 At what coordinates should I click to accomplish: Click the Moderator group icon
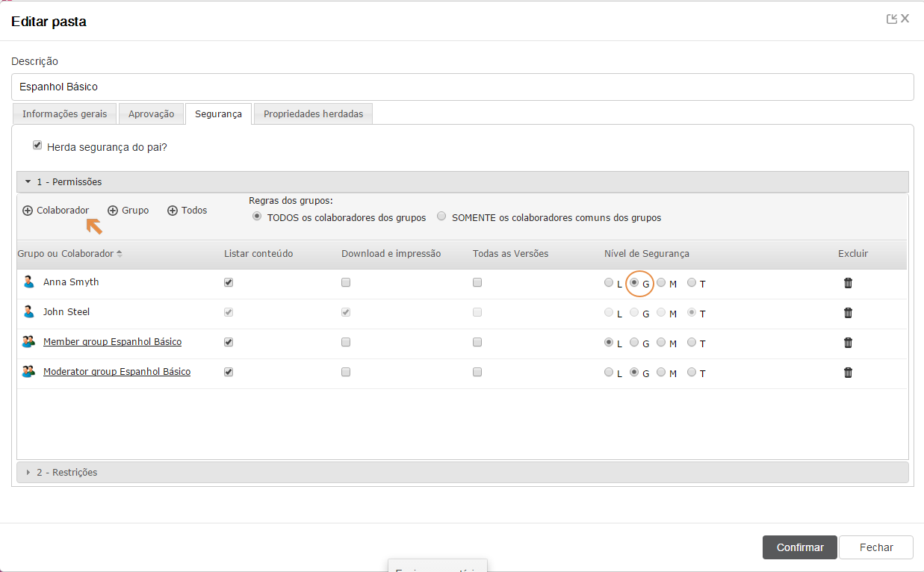[28, 372]
